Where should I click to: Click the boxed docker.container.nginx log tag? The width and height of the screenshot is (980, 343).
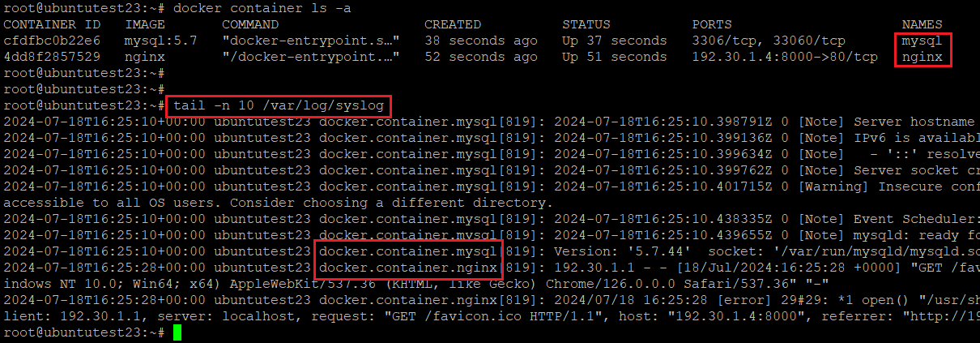tap(407, 268)
